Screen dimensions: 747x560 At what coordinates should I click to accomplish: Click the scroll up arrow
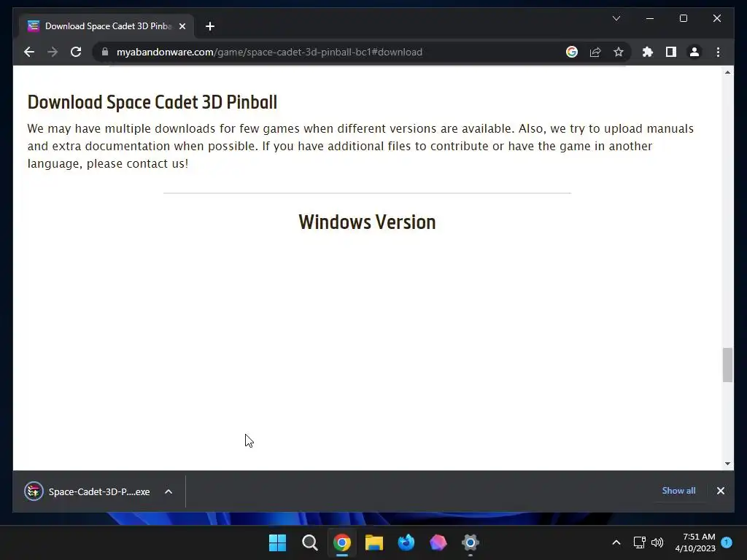[727, 72]
